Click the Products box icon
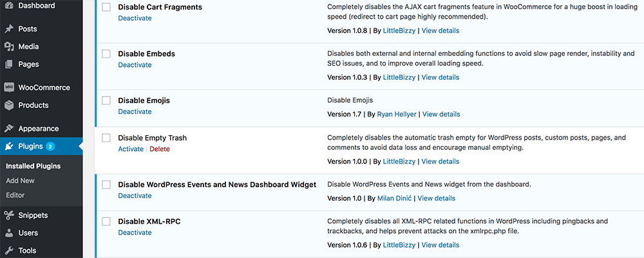 [x=9, y=105]
